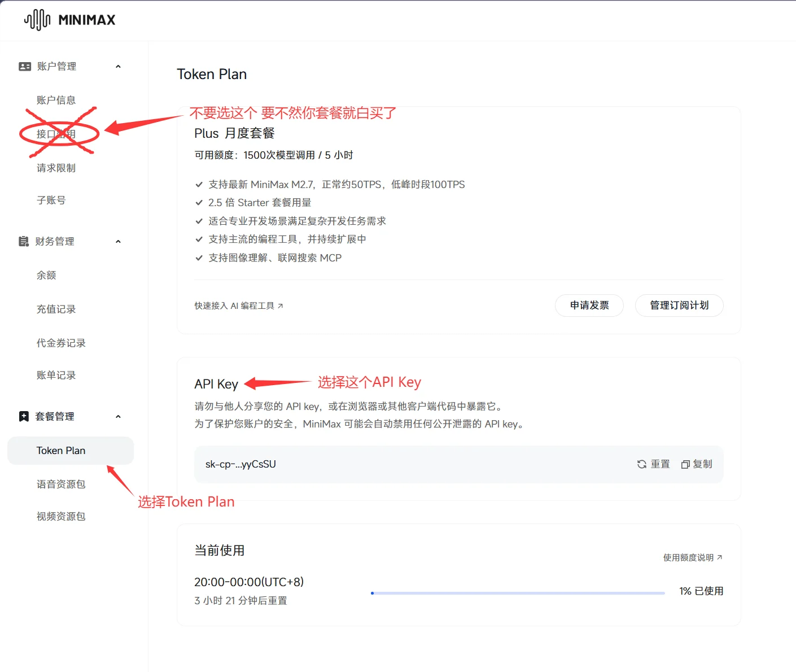Click the finance management ledger icon
The width and height of the screenshot is (796, 672).
point(24,242)
